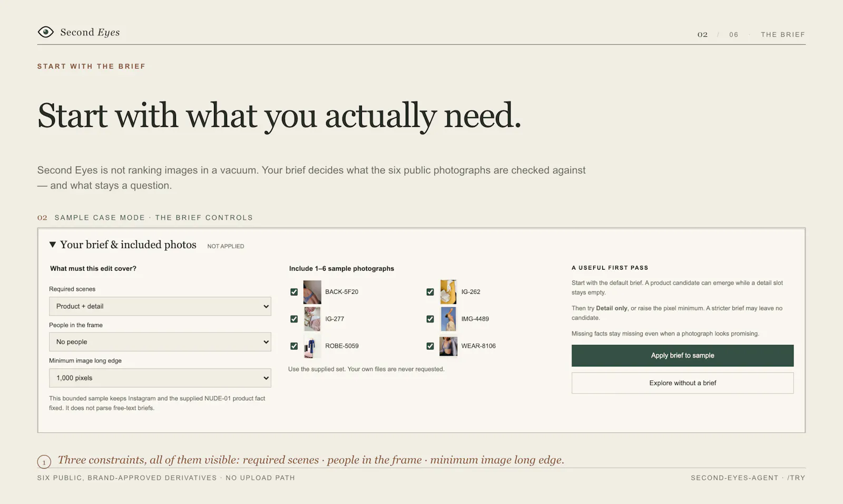This screenshot has height=504, width=843.
Task: Click the WEAR-8106 photo thumbnail
Action: 448,346
